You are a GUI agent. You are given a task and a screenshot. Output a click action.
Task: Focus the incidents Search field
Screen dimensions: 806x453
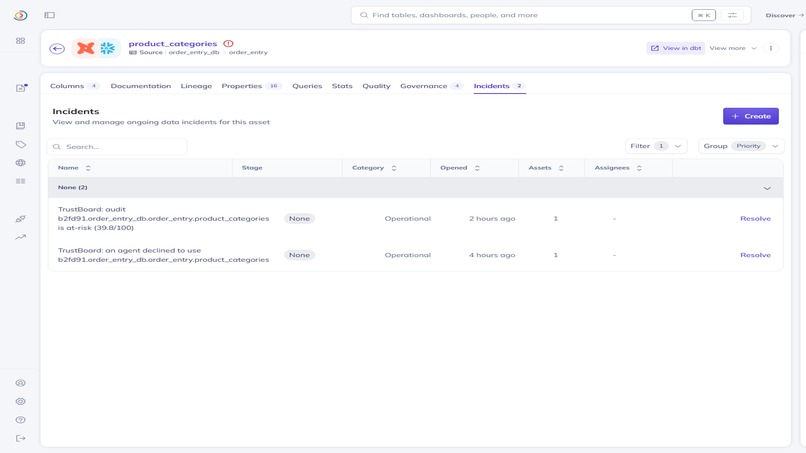(117, 147)
